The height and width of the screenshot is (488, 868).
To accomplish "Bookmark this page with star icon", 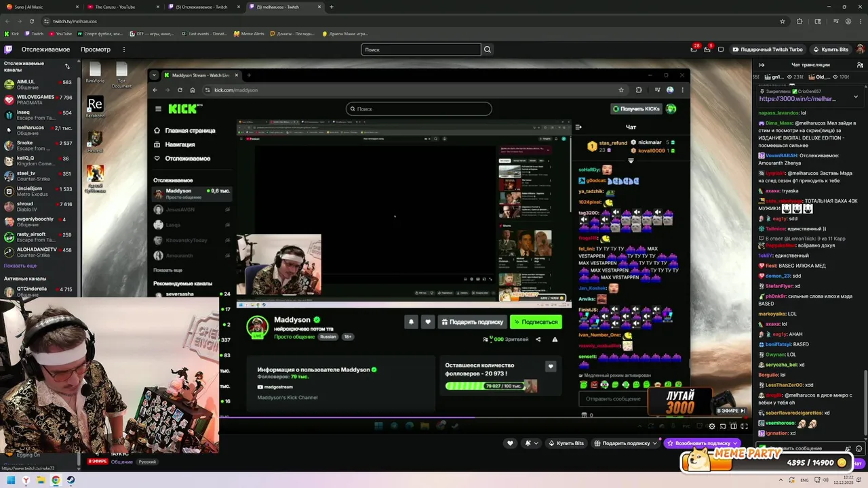I will (783, 21).
